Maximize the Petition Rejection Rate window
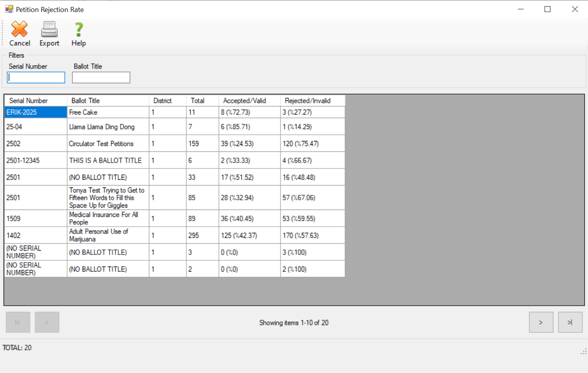 point(547,9)
